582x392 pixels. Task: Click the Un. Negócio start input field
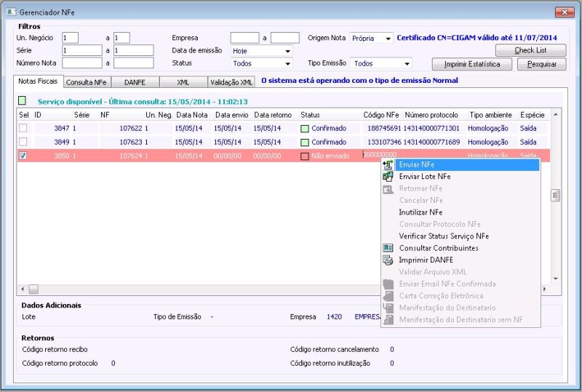(70, 38)
